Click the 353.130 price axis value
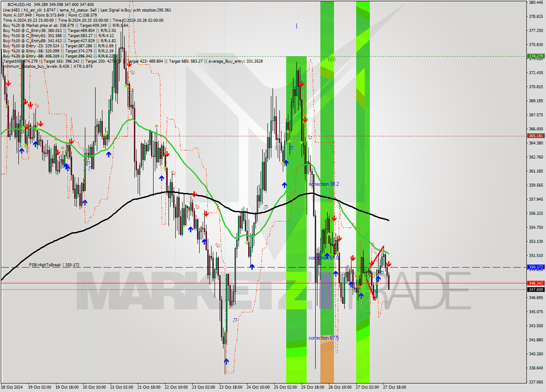 click(535, 242)
